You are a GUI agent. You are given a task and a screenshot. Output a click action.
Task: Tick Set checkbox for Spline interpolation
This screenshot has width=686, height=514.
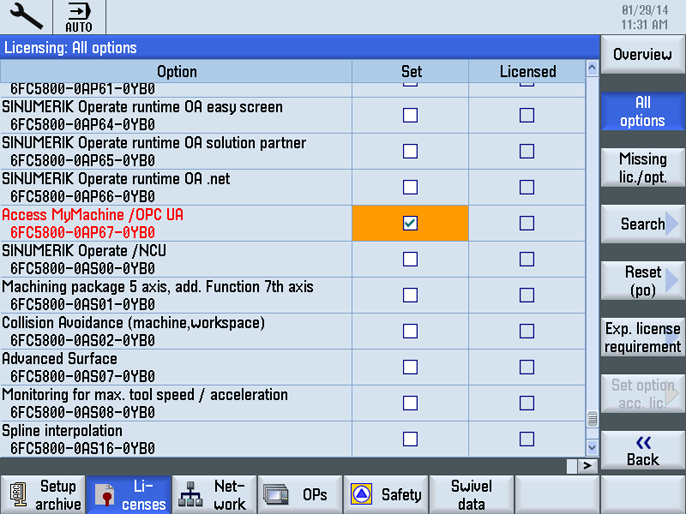(410, 439)
